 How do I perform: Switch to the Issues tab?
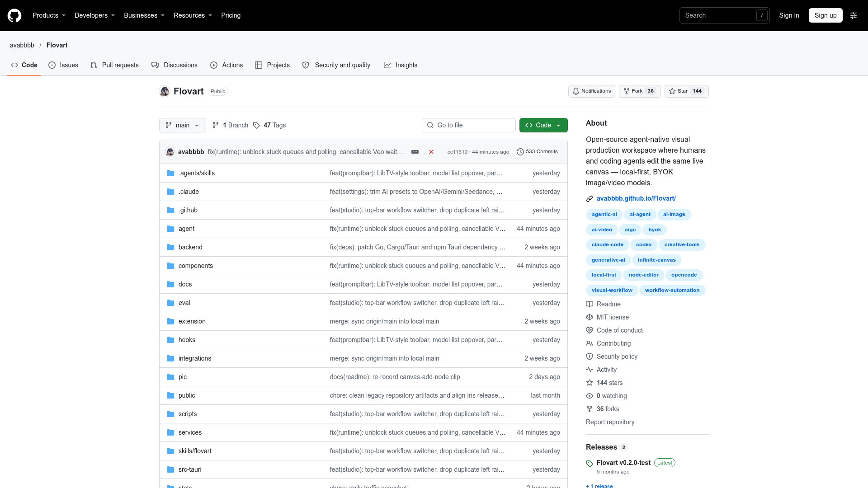63,65
